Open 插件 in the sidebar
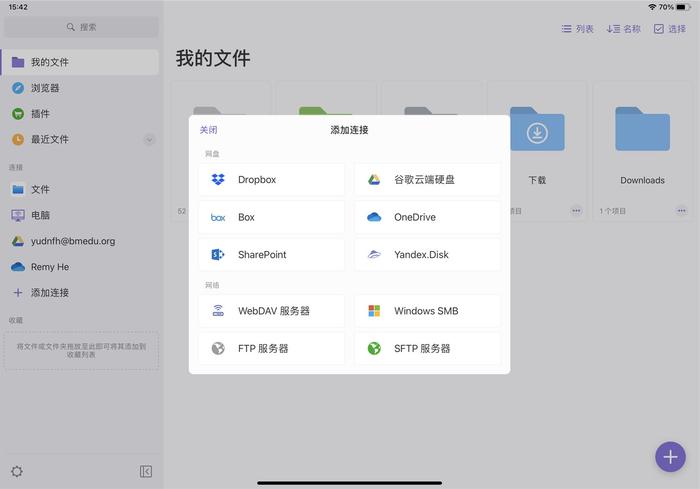Screen dimensions: 700x489 click(x=80, y=114)
